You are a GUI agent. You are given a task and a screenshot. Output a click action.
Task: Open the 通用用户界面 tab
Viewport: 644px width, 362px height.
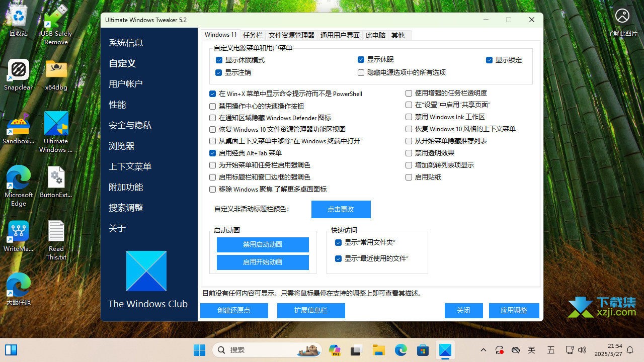[x=340, y=35]
